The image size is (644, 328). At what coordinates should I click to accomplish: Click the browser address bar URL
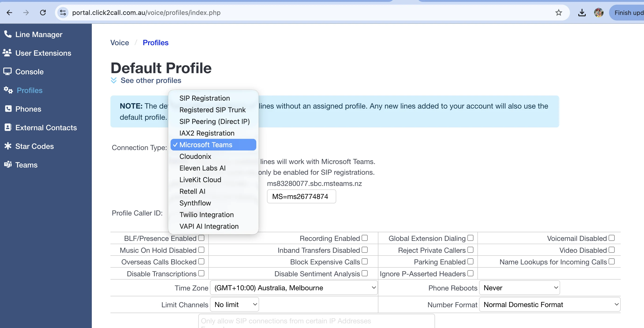(146, 13)
